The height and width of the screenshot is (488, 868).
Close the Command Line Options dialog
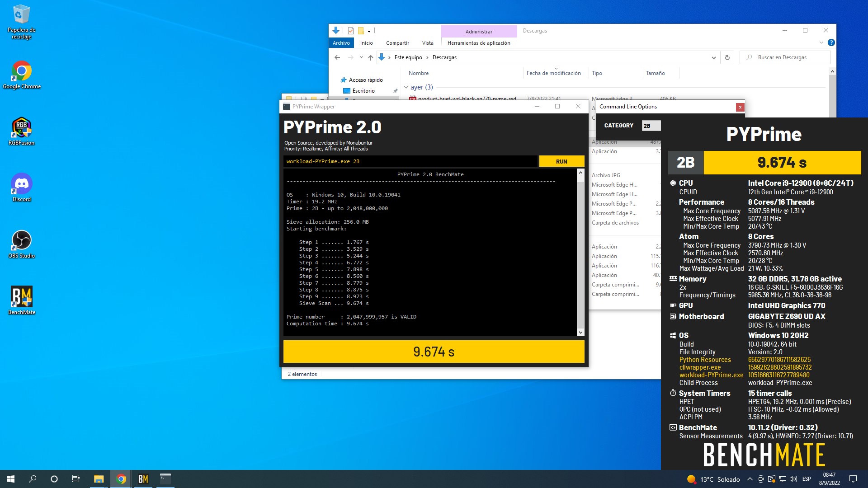coord(740,107)
